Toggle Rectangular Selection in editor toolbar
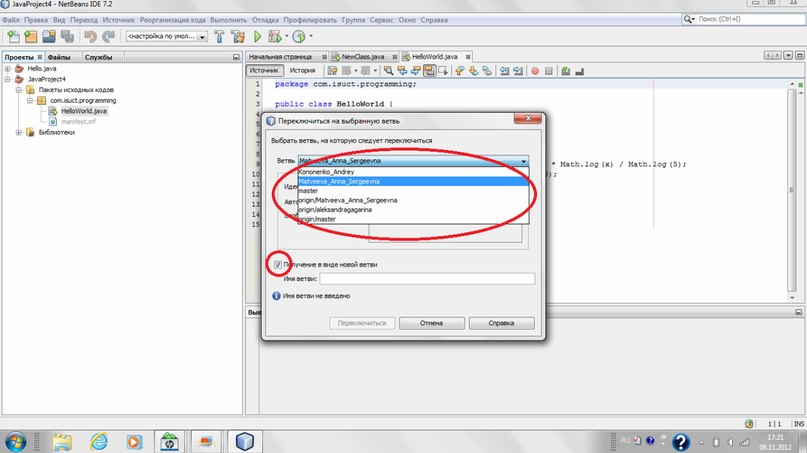Viewport: 807px width, 453px height. 443,71
